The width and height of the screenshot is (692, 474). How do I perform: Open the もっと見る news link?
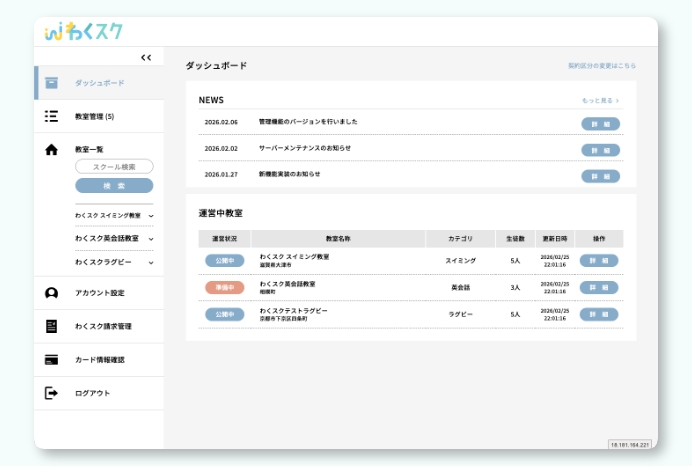[x=600, y=101]
